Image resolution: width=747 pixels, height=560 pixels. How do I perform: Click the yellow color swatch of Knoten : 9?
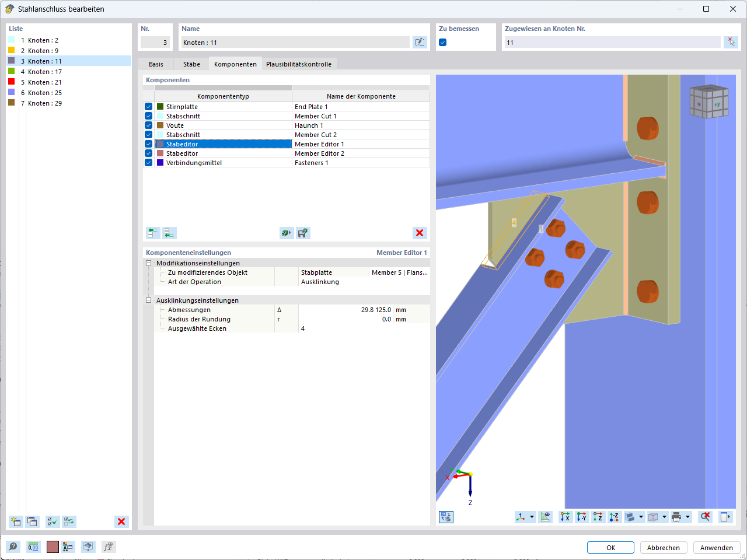tap(11, 50)
